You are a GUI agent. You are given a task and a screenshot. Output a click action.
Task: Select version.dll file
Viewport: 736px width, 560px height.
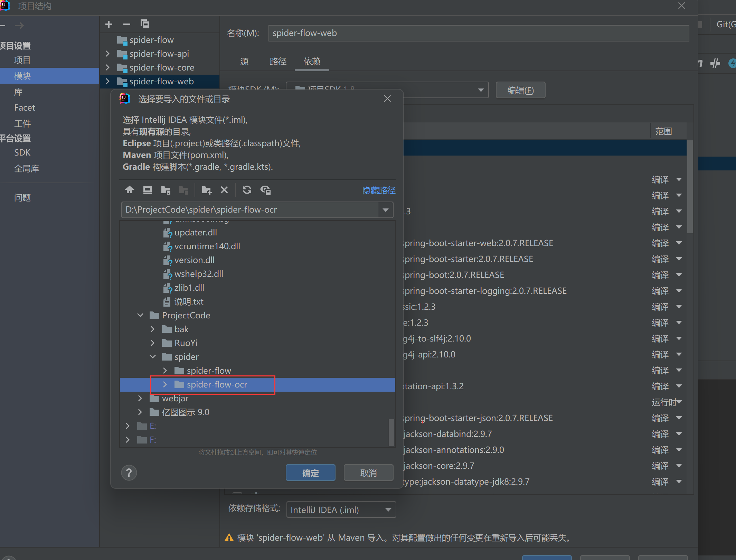[x=194, y=260]
